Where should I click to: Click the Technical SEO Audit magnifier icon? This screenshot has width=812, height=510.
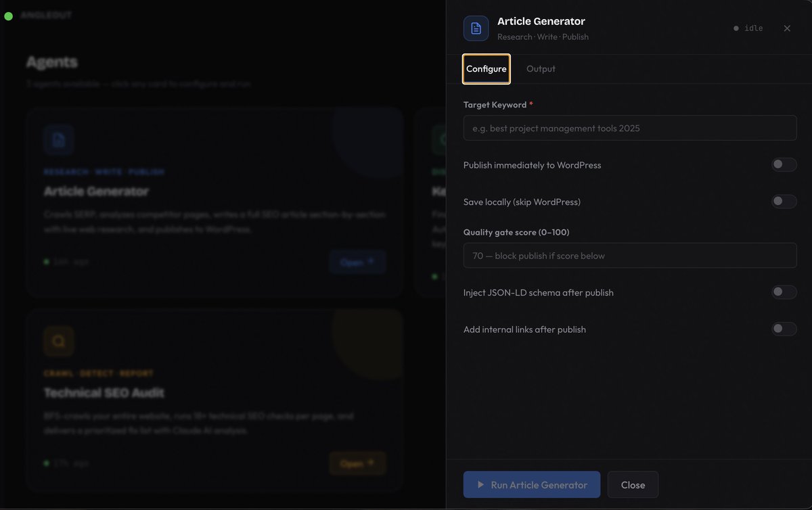(x=59, y=342)
